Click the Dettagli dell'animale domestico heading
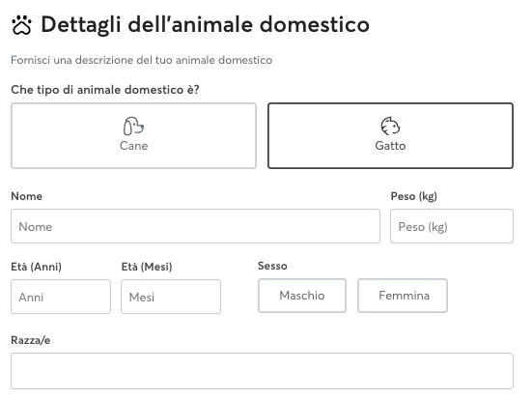The height and width of the screenshot is (399, 532). 205,25
